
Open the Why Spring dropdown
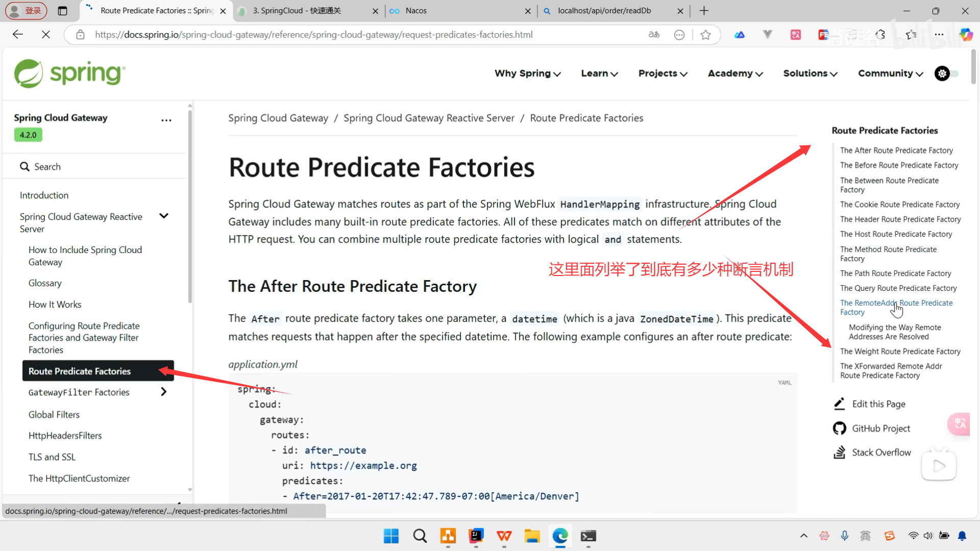[527, 73]
